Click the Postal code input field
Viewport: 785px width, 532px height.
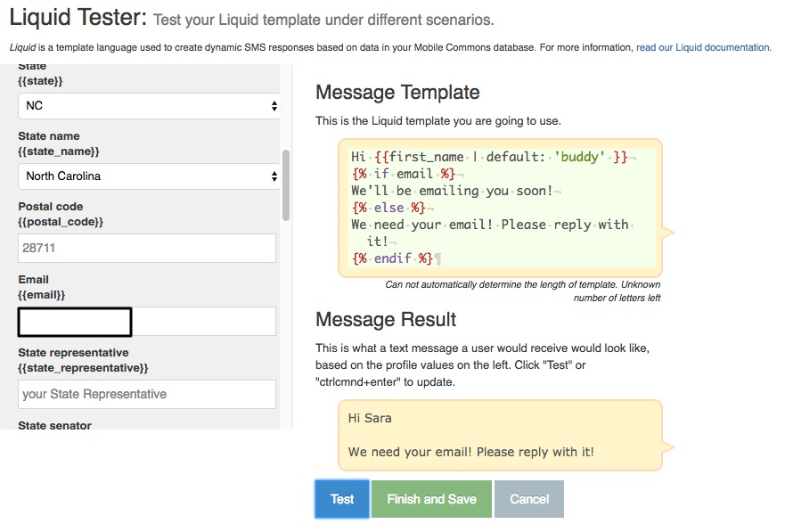[x=147, y=248]
